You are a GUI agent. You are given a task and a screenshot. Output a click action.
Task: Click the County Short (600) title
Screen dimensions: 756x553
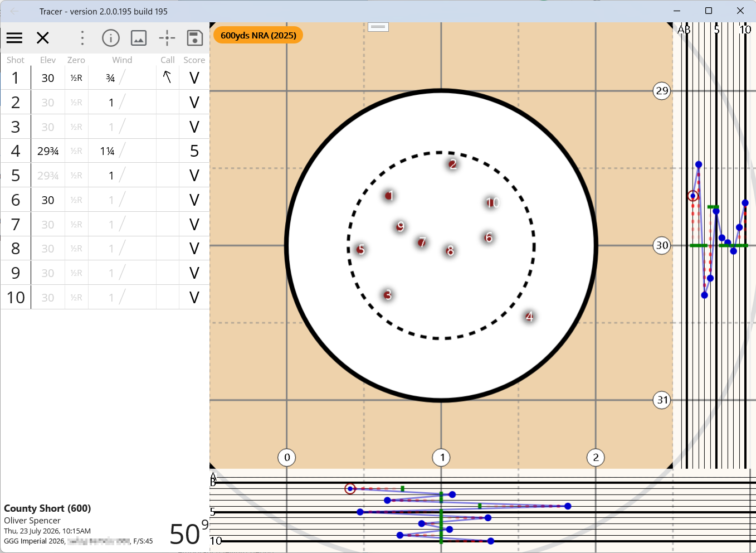47,508
